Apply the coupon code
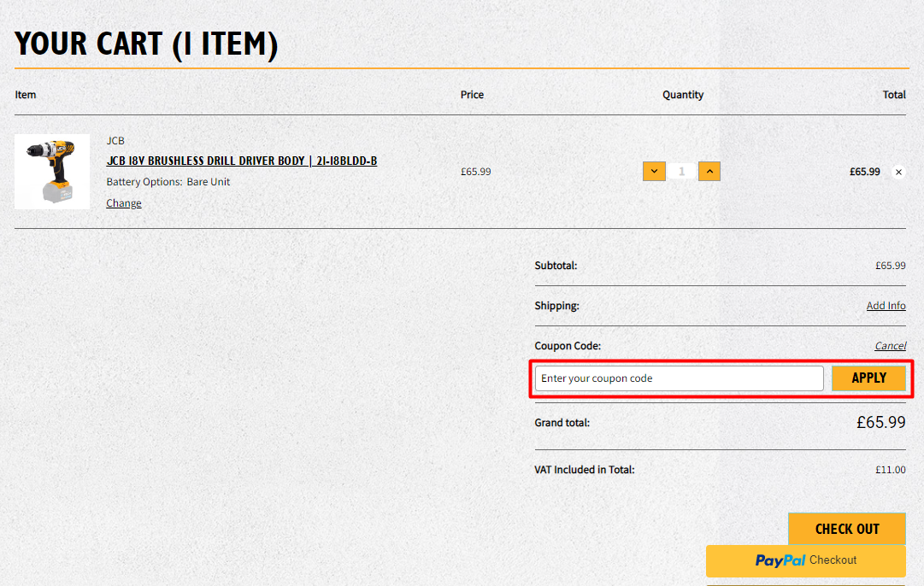Image resolution: width=924 pixels, height=586 pixels. [x=868, y=378]
